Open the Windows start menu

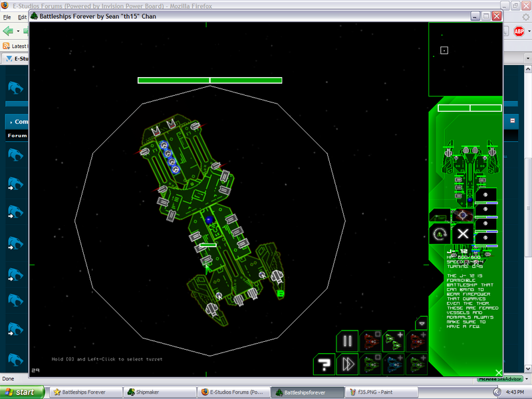(x=22, y=392)
